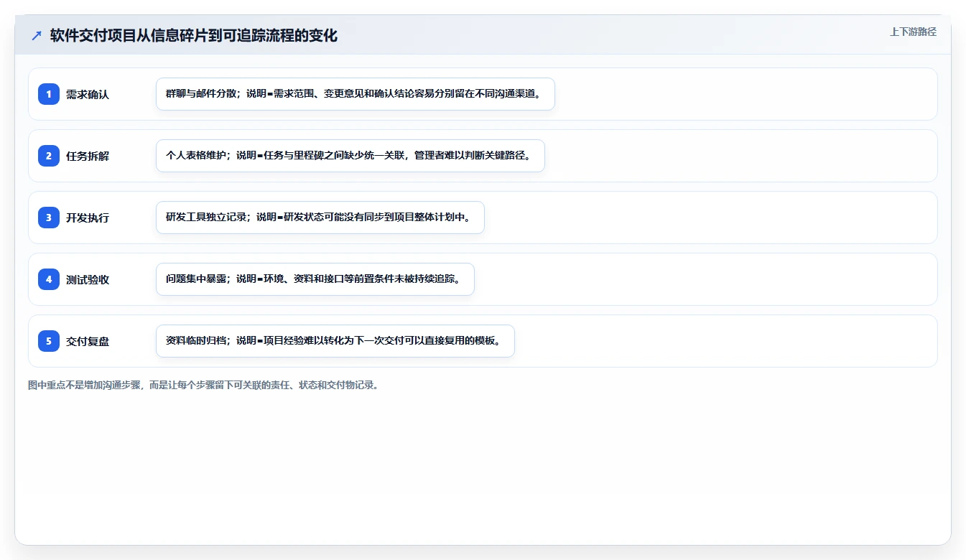
Task: Click the footnote starting 图中重点不是增加沟通步骤
Action: [203, 386]
